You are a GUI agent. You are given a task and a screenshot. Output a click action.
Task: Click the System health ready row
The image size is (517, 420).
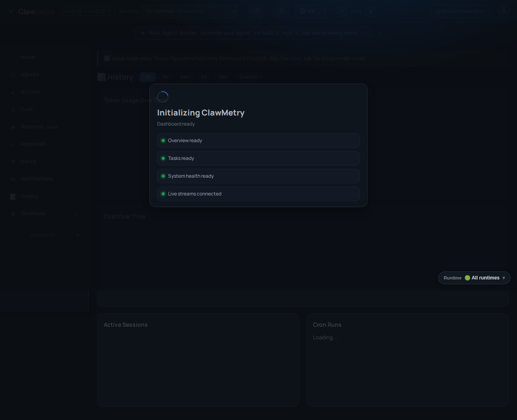(x=258, y=176)
